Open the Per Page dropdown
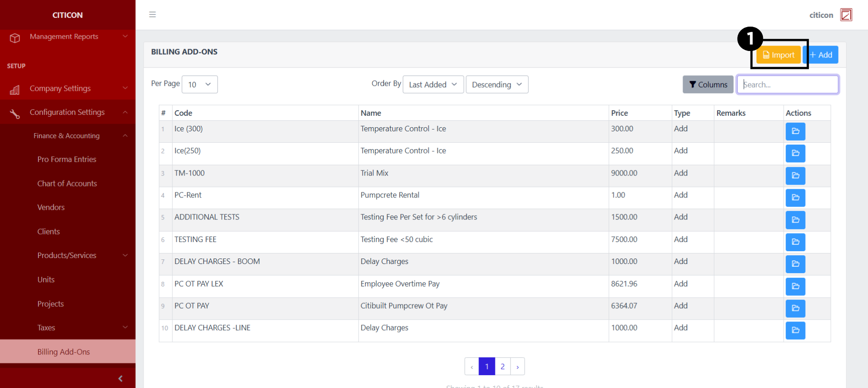The height and width of the screenshot is (388, 868). pyautogui.click(x=200, y=84)
